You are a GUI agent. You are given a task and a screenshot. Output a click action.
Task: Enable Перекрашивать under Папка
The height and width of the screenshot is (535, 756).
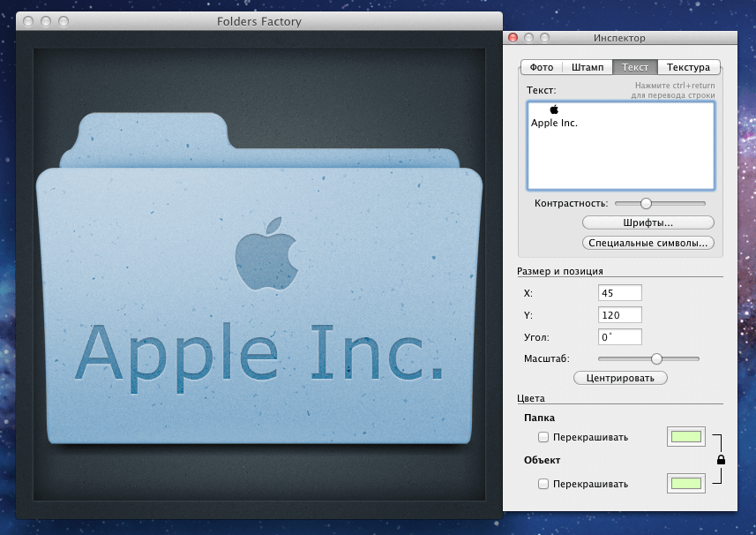(x=543, y=436)
